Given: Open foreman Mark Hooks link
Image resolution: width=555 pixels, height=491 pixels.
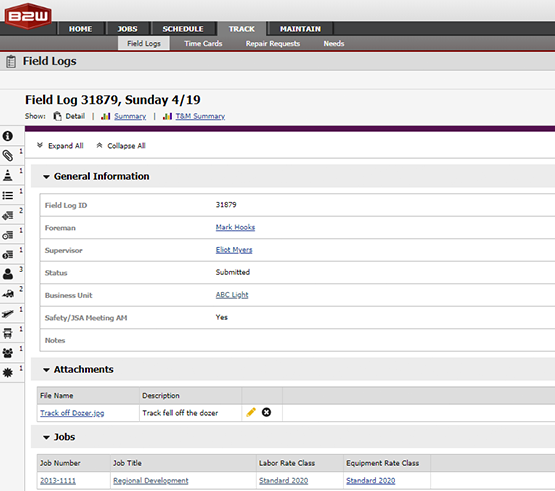Looking at the screenshot, I should pyautogui.click(x=235, y=227).
